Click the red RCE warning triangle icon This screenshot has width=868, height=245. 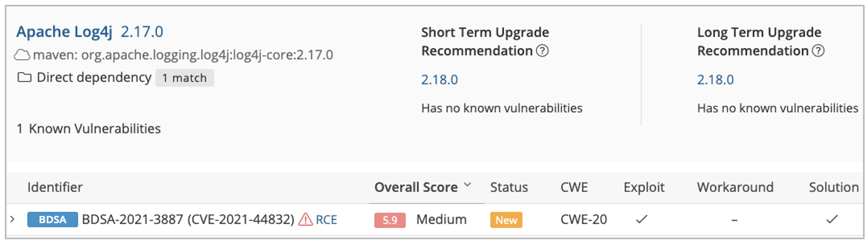(x=305, y=219)
